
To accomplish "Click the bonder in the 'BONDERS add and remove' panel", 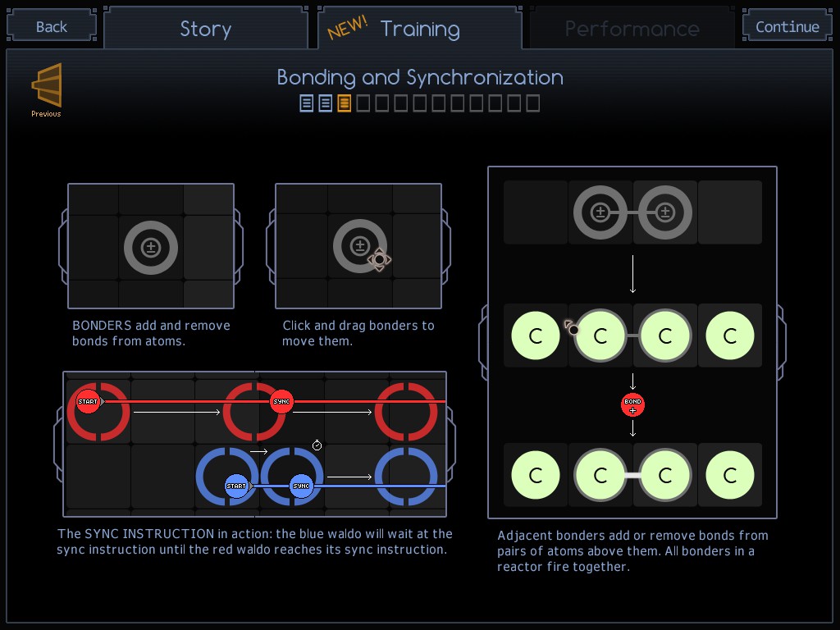I will (x=151, y=248).
